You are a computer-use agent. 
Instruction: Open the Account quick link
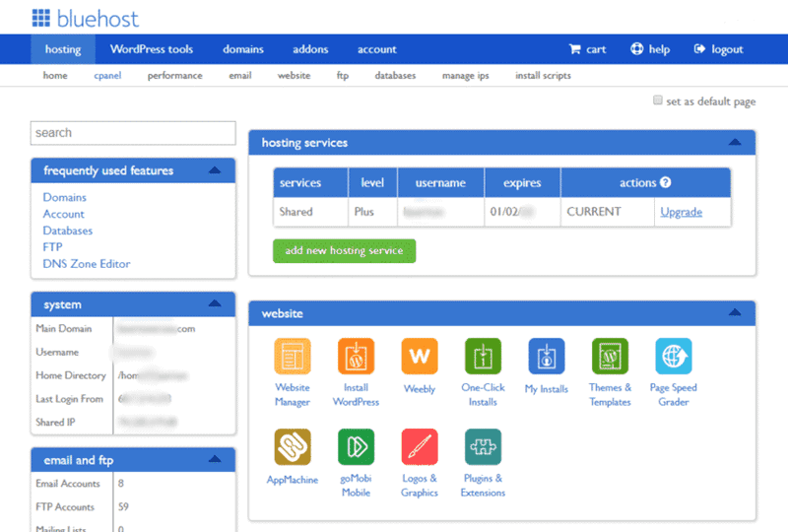tap(64, 214)
